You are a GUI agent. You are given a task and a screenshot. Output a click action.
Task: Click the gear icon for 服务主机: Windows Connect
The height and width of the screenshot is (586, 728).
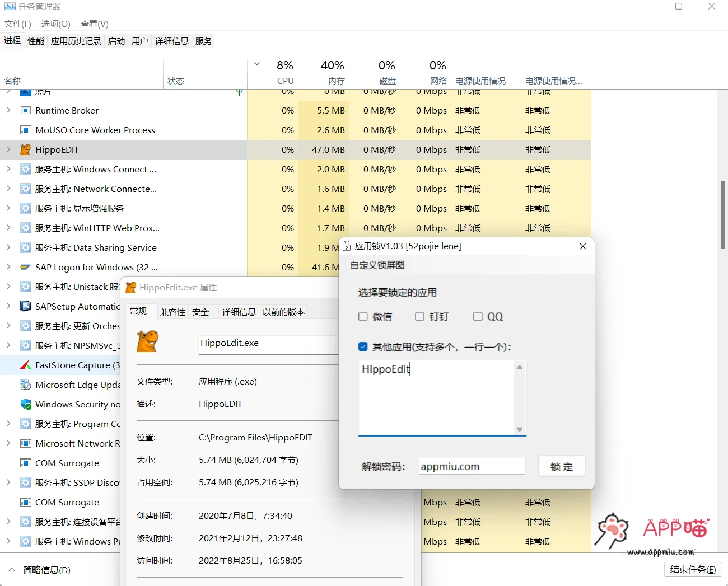(25, 169)
